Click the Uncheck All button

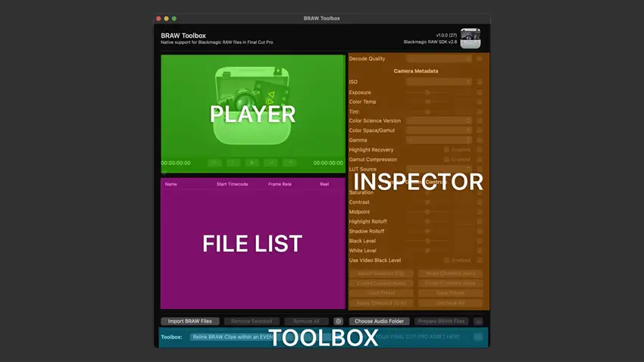coord(450,303)
